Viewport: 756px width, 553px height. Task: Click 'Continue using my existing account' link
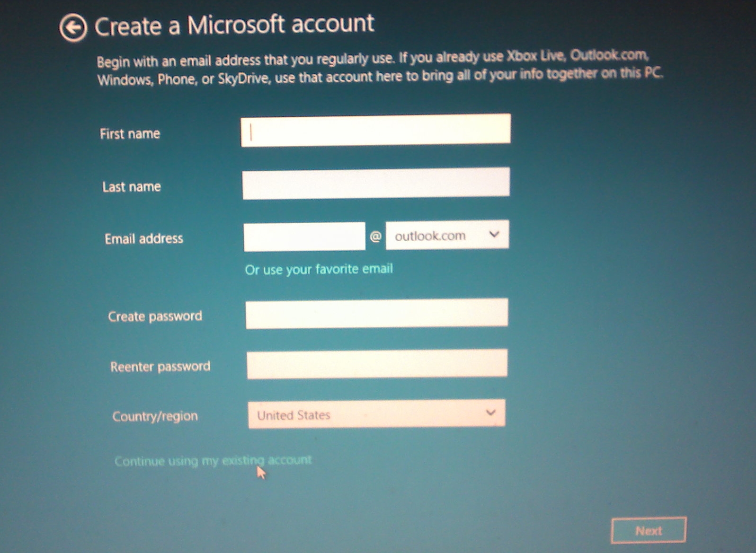(213, 460)
